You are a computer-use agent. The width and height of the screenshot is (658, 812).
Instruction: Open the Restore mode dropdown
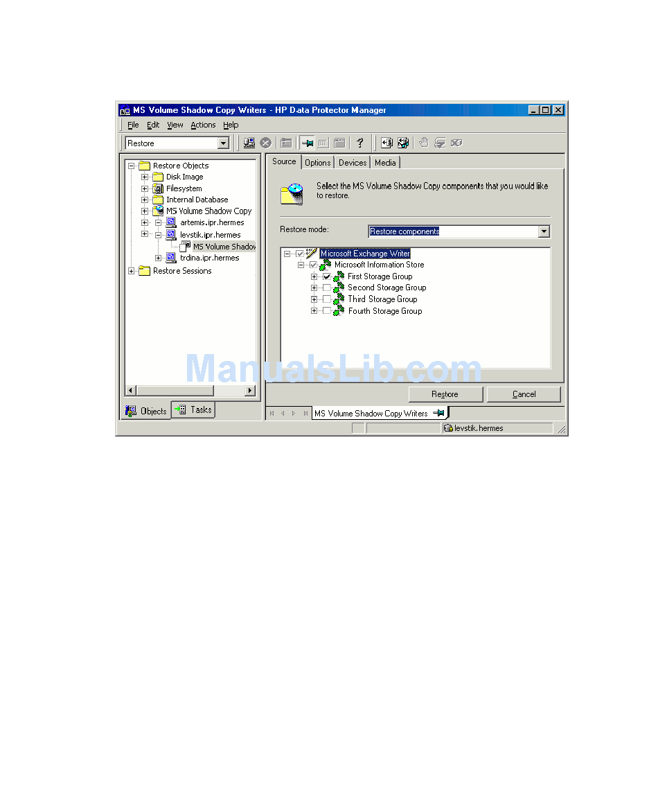(x=544, y=231)
